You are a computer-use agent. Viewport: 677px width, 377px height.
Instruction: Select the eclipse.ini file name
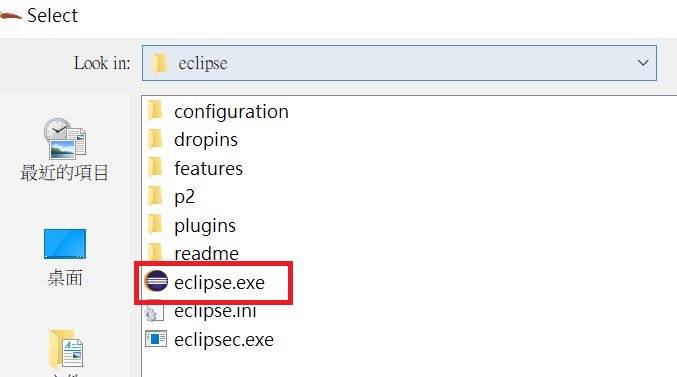click(215, 311)
